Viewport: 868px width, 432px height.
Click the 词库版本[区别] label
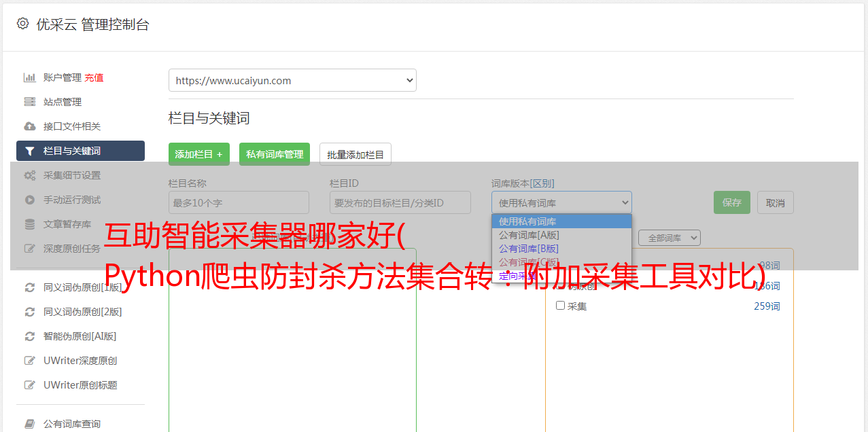click(x=523, y=183)
